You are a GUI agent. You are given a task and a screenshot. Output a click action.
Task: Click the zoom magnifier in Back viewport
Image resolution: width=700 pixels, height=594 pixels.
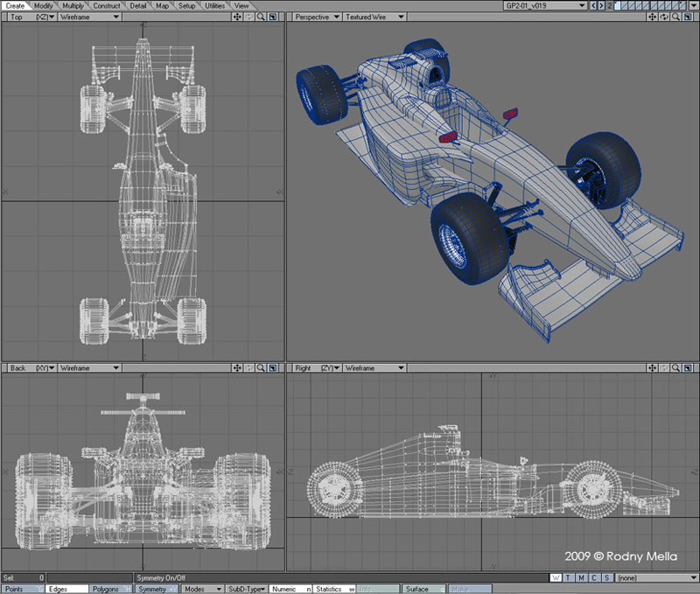click(x=261, y=368)
